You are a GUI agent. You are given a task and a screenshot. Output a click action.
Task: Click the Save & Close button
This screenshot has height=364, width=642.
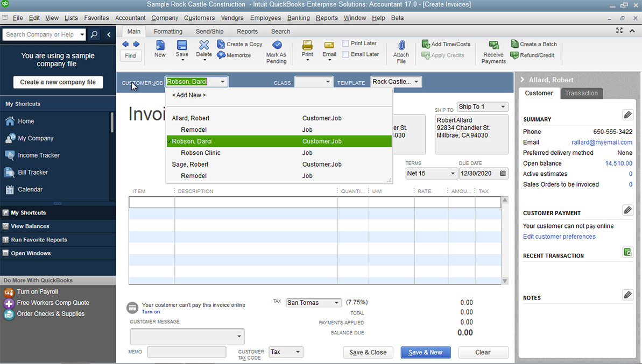[x=368, y=353]
